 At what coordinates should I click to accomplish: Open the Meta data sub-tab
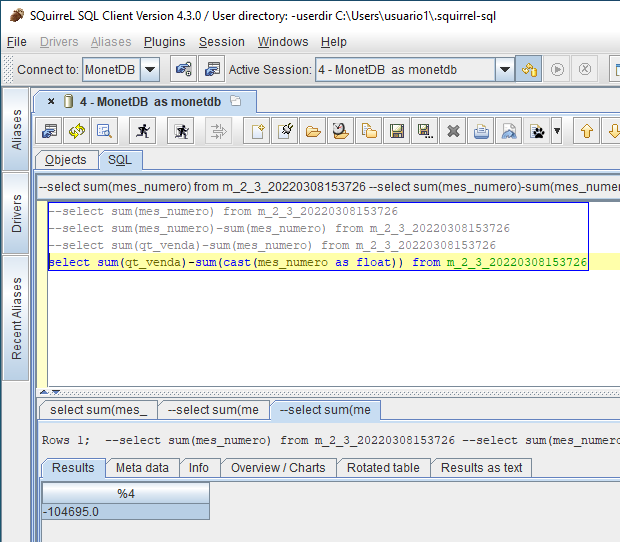[142, 468]
